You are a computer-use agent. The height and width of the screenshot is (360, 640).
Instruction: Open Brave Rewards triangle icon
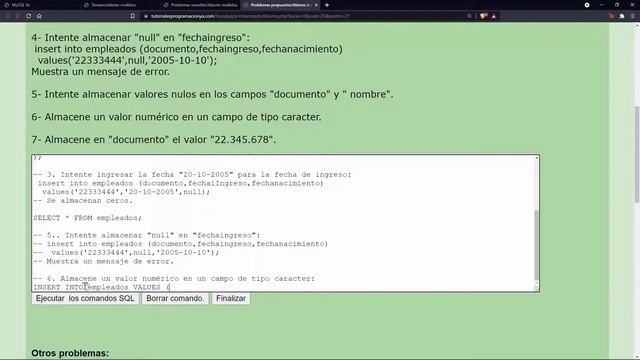494,16
